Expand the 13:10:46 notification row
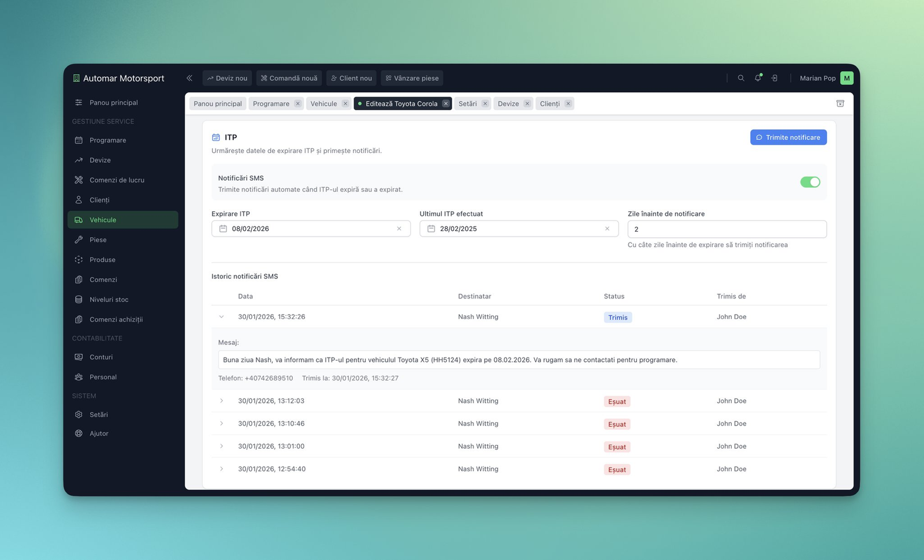The height and width of the screenshot is (560, 924). coord(221,424)
